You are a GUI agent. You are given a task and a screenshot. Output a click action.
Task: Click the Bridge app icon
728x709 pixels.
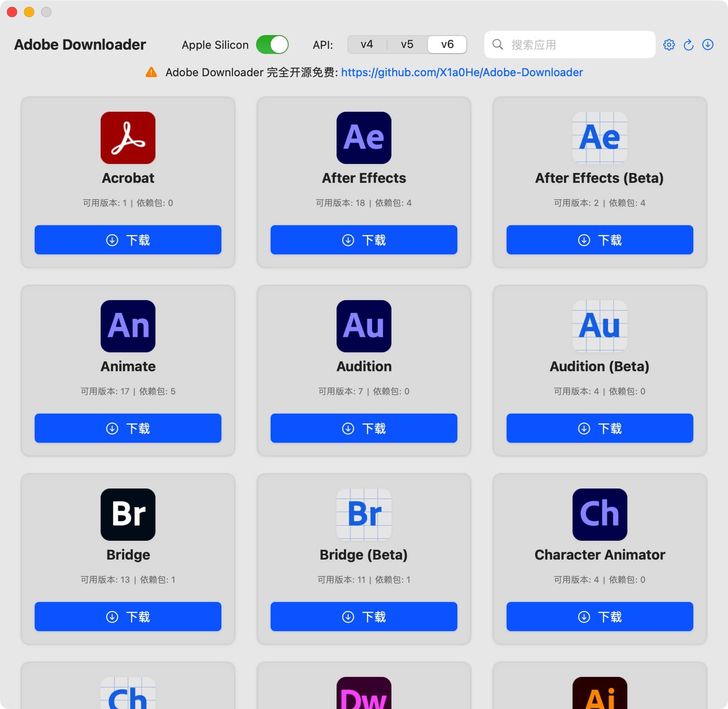pos(128,515)
